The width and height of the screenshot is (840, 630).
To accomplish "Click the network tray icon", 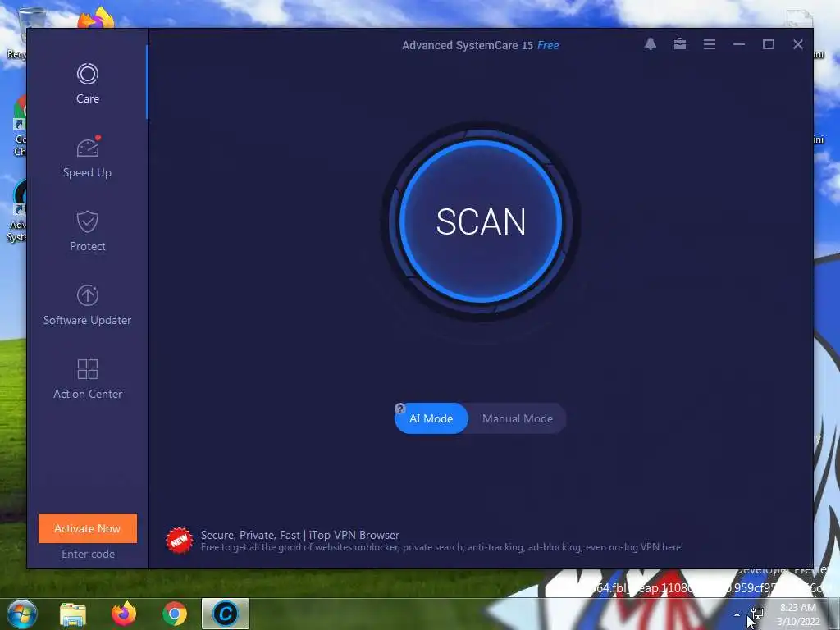I will click(756, 614).
